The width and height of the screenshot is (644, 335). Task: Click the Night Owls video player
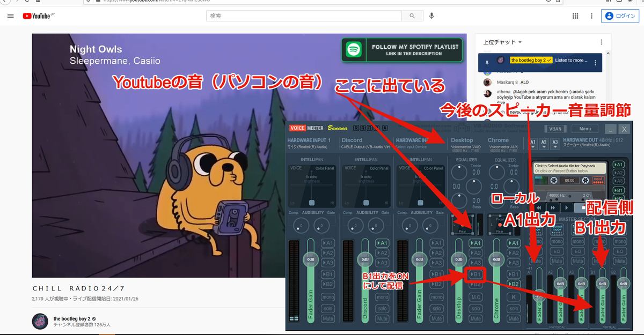tap(250, 155)
